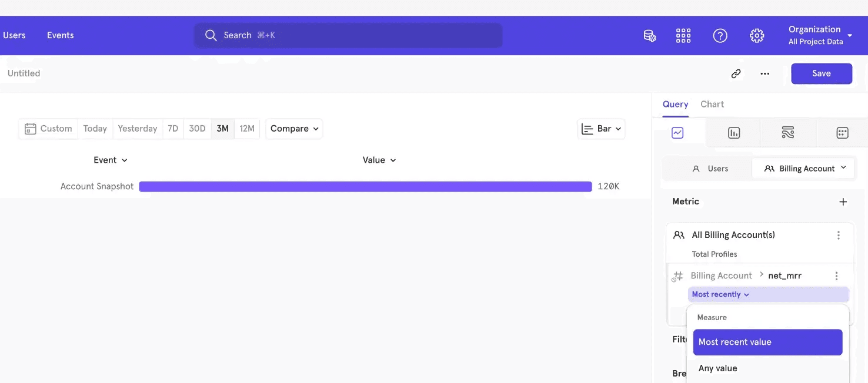
Task: Open the Bar chart type dropdown
Action: (x=601, y=129)
